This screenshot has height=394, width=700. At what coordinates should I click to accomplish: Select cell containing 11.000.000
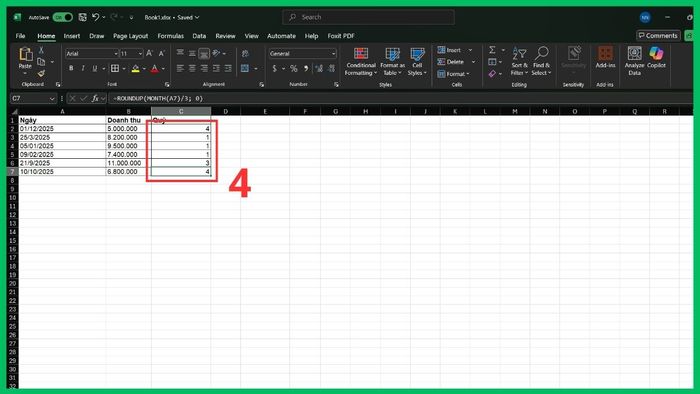click(128, 163)
